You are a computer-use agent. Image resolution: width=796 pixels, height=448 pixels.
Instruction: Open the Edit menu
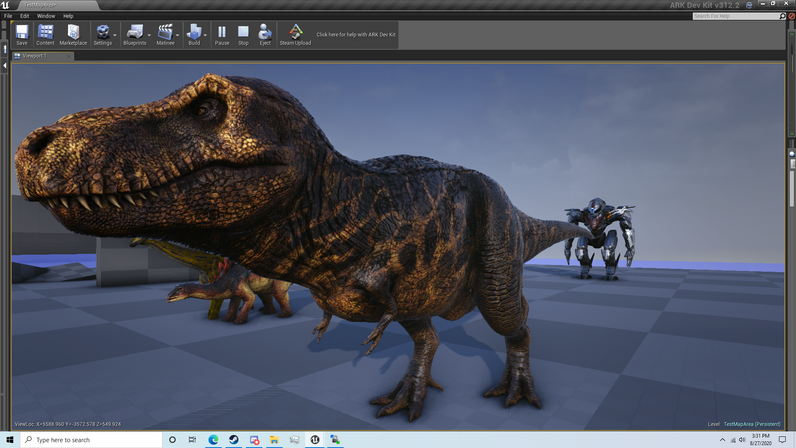pos(24,16)
